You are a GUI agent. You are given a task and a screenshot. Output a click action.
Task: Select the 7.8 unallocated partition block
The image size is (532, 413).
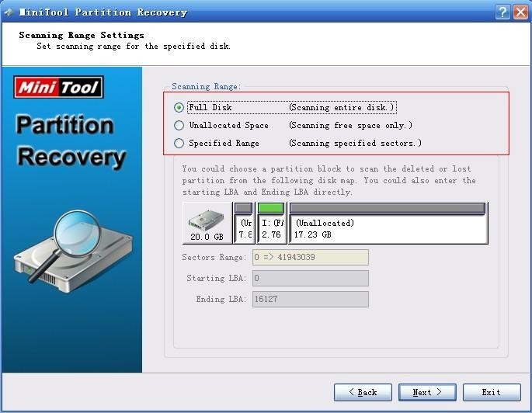[x=244, y=223]
